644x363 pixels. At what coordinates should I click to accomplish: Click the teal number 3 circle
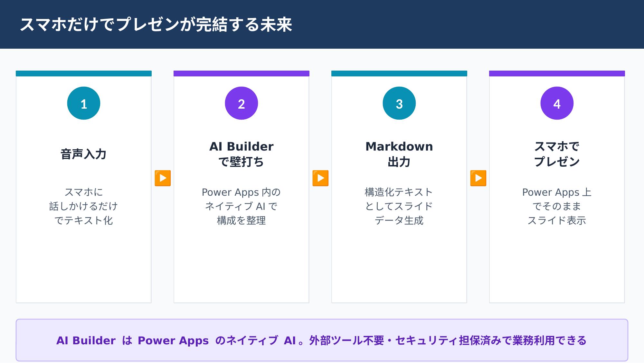pos(399,103)
